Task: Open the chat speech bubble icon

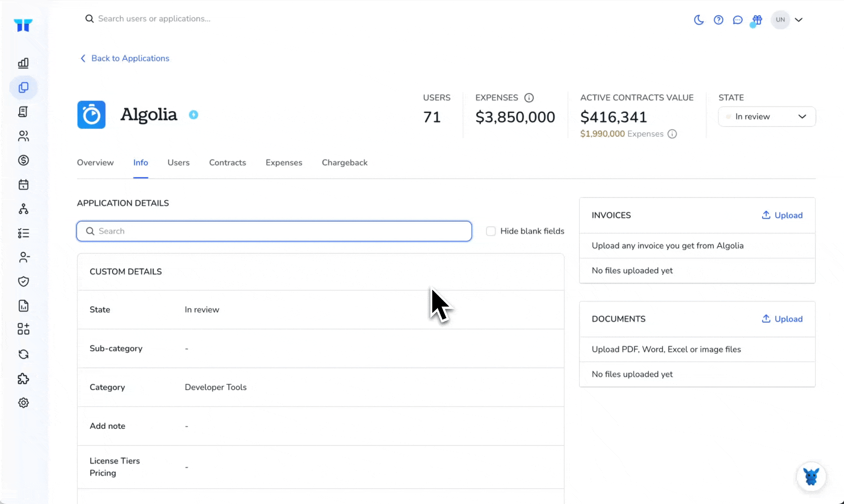Action: 738,20
